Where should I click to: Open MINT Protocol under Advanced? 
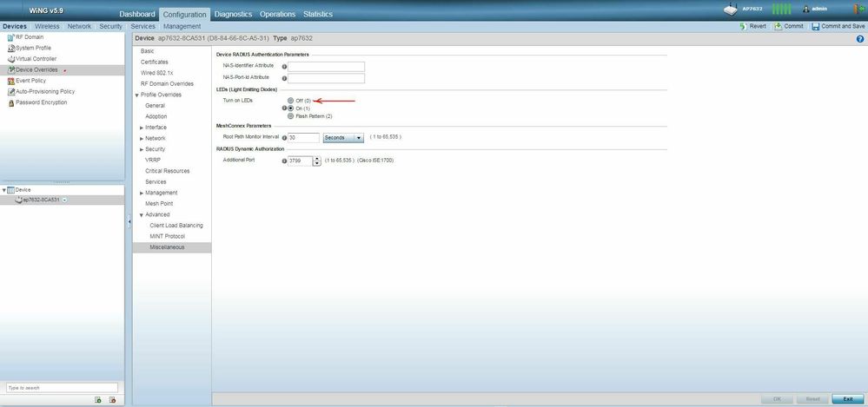167,237
